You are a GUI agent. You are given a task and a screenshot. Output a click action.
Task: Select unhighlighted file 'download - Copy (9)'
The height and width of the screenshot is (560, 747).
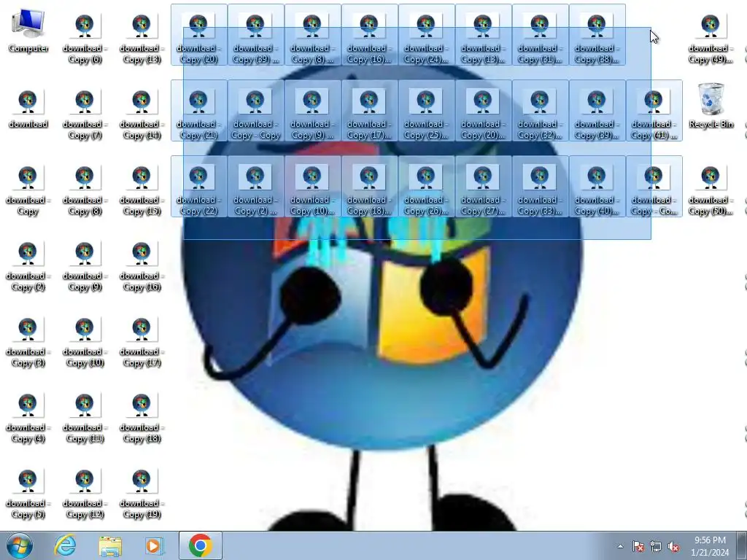click(x=85, y=266)
